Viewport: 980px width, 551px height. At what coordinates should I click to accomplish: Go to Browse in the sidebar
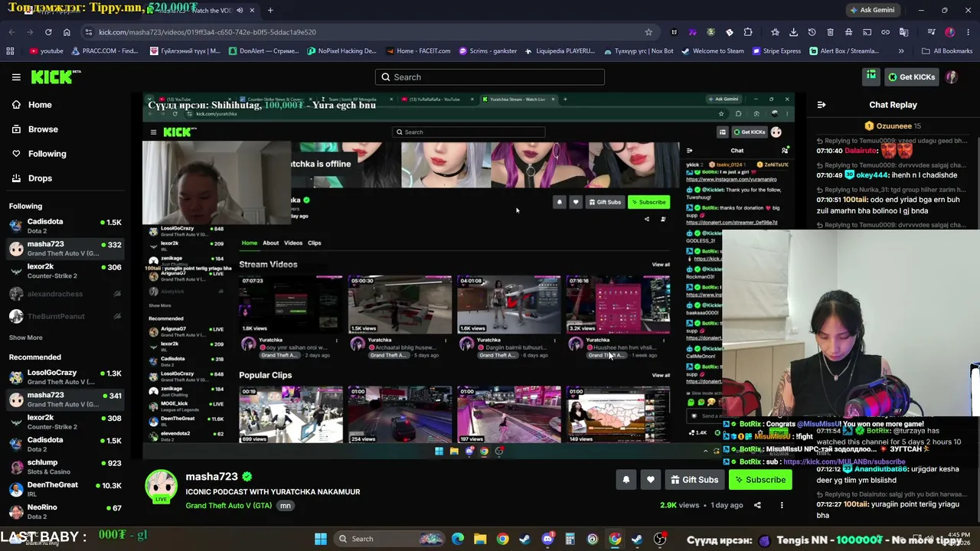tap(43, 129)
